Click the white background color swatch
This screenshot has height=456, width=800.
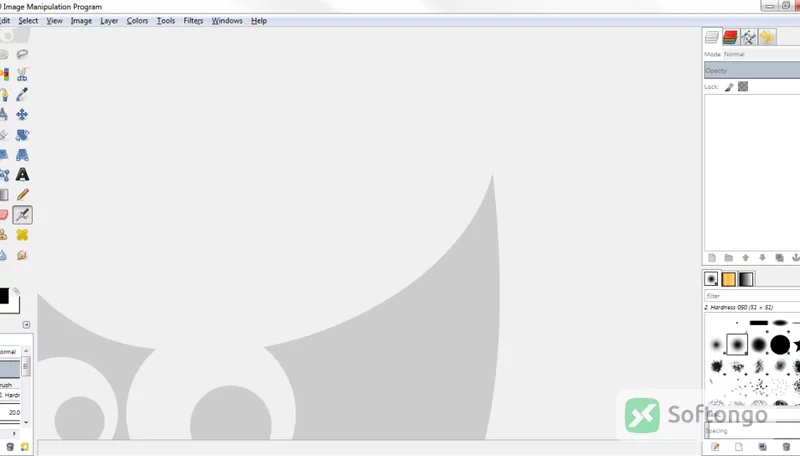[x=14, y=308]
